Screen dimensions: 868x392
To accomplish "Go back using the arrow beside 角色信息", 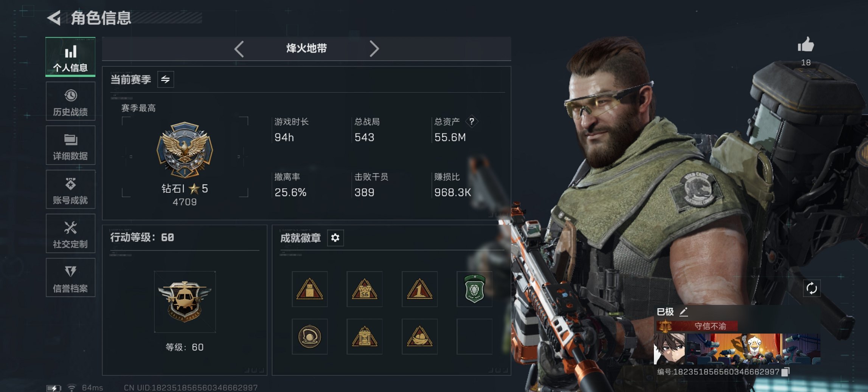I will click(54, 18).
